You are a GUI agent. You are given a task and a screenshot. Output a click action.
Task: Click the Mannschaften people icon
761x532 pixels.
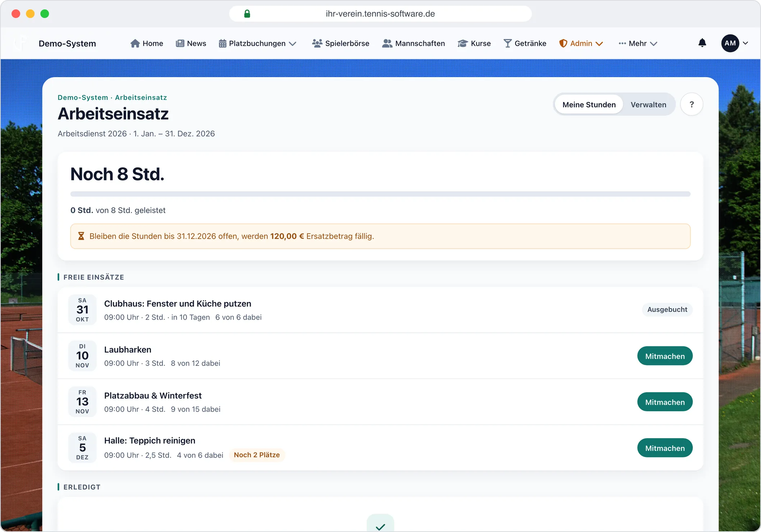pyautogui.click(x=387, y=44)
